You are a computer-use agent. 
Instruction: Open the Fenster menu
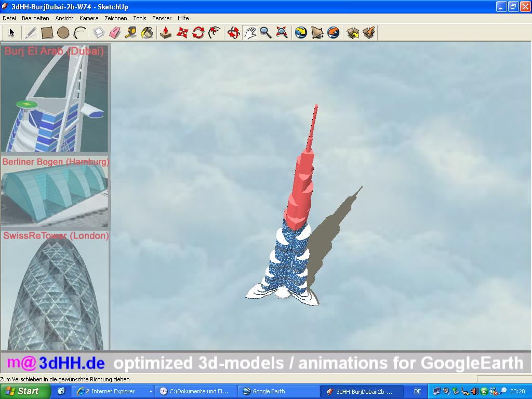click(162, 18)
